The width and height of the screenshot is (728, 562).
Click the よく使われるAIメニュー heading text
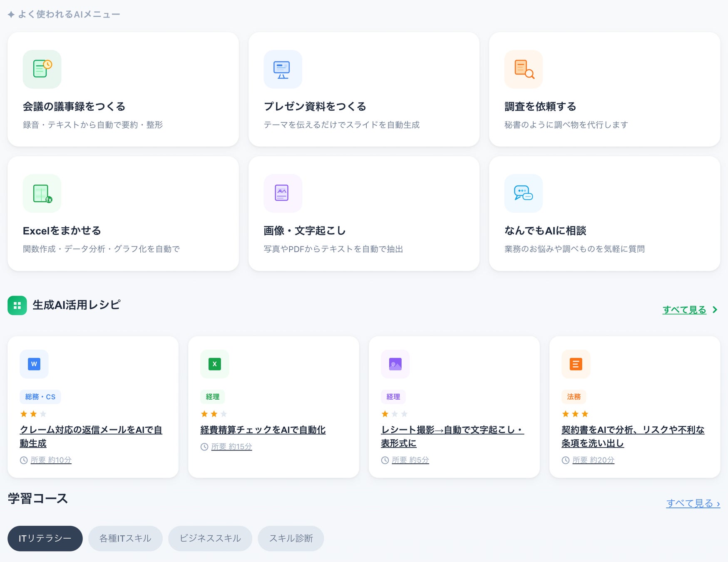69,15
